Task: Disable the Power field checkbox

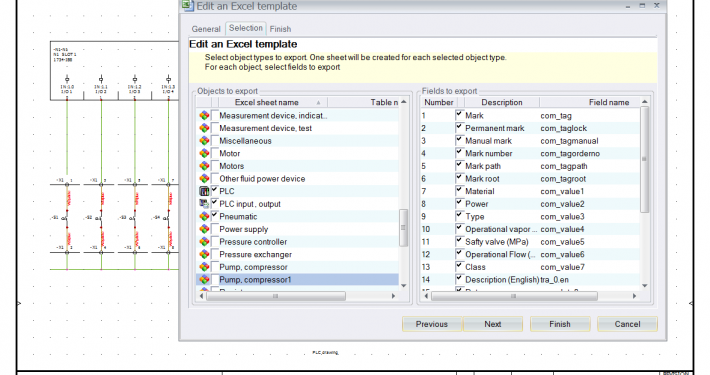Action: pos(459,203)
